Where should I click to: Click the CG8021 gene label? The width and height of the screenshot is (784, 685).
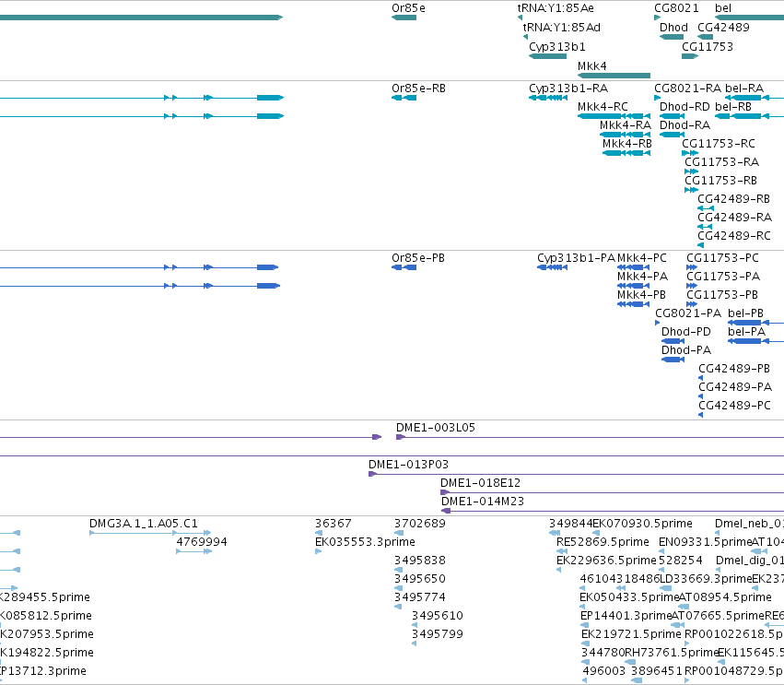pos(676,8)
